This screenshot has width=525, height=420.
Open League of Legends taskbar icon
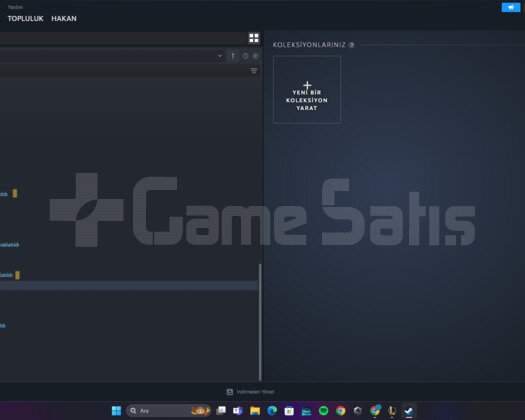tap(392, 411)
